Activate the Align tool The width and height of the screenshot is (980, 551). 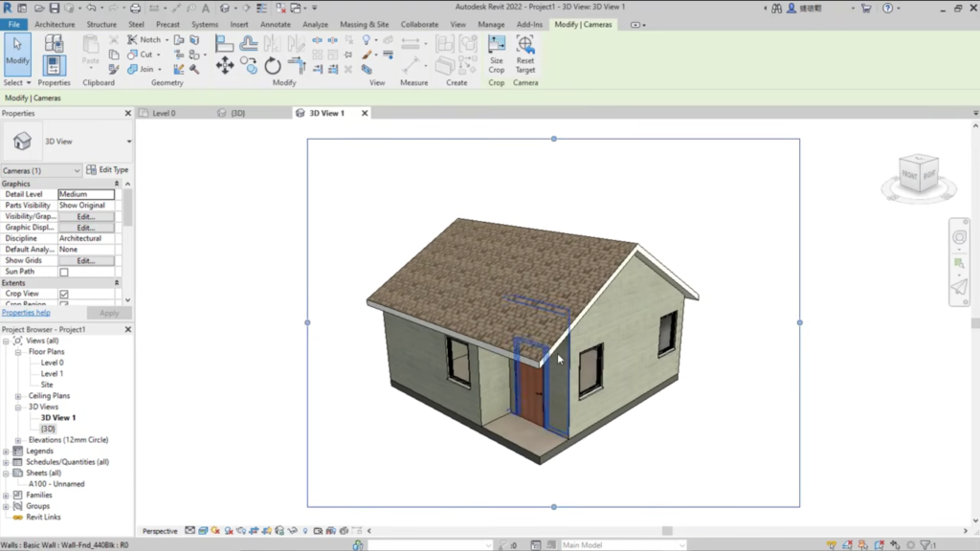pos(224,43)
